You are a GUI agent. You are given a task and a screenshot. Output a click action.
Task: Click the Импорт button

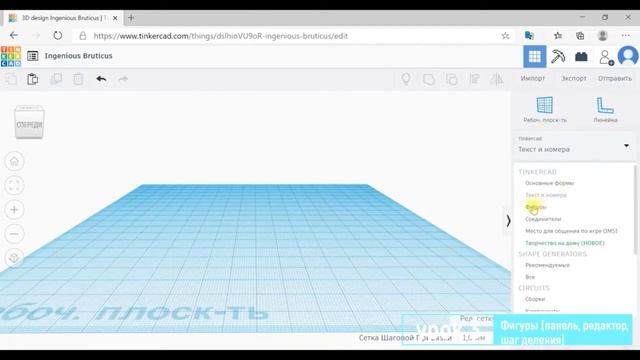tap(533, 78)
